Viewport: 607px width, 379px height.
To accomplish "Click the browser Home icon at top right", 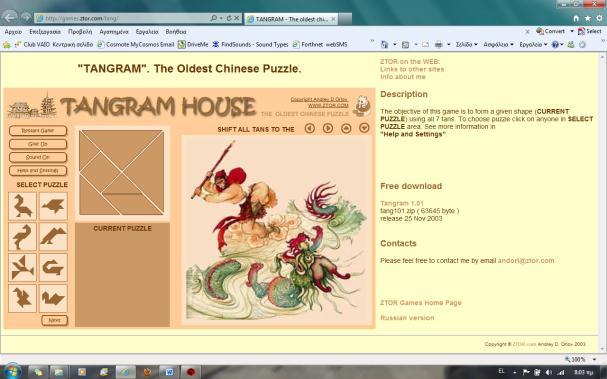I will (x=576, y=18).
